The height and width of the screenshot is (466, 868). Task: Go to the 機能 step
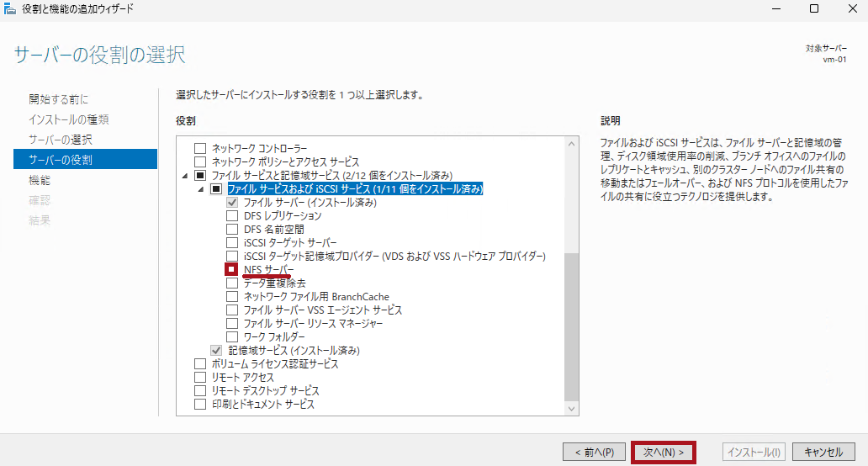(x=40, y=180)
